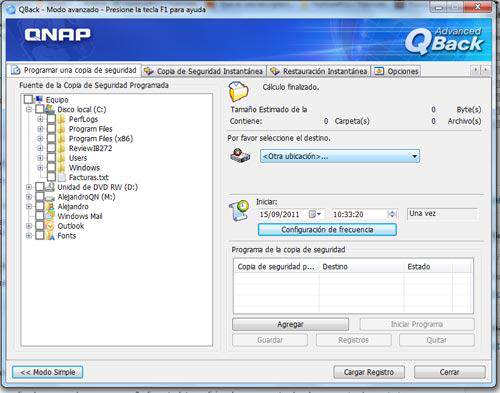Click the folder icon beside Cálculo finalizado
500x393 pixels.
(238, 92)
